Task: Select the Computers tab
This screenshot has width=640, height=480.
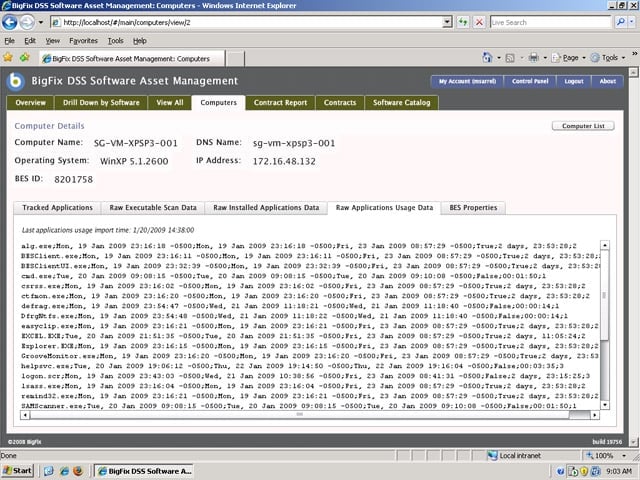Action: [x=218, y=103]
